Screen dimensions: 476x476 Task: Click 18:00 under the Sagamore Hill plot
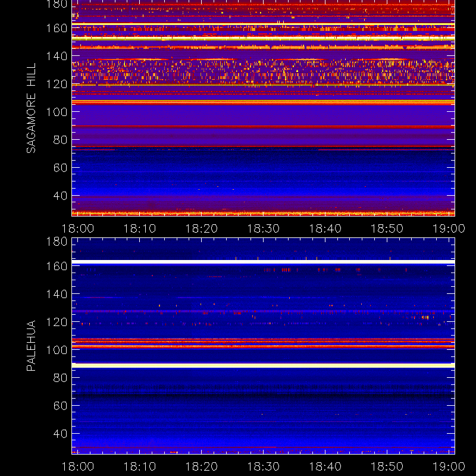[x=78, y=228]
